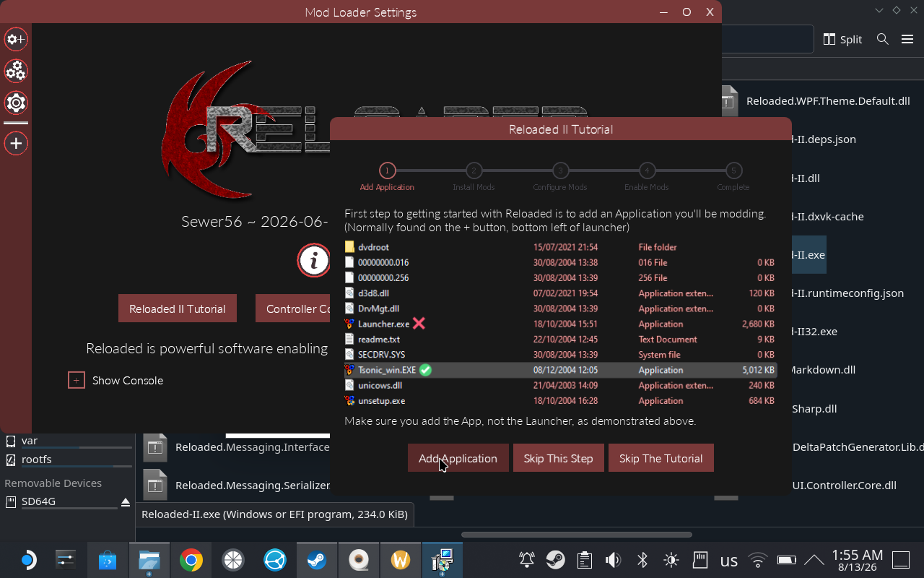
Task: Open brightness control in system tray
Action: click(x=671, y=560)
